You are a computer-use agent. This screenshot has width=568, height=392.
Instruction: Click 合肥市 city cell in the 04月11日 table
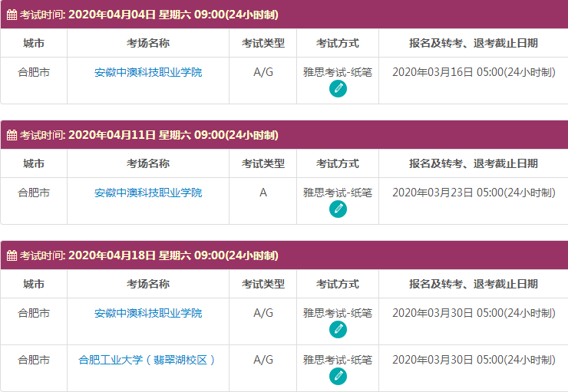coord(34,193)
